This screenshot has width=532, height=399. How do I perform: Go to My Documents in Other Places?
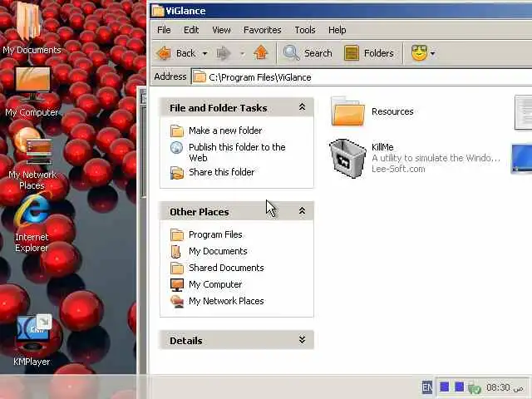[218, 251]
